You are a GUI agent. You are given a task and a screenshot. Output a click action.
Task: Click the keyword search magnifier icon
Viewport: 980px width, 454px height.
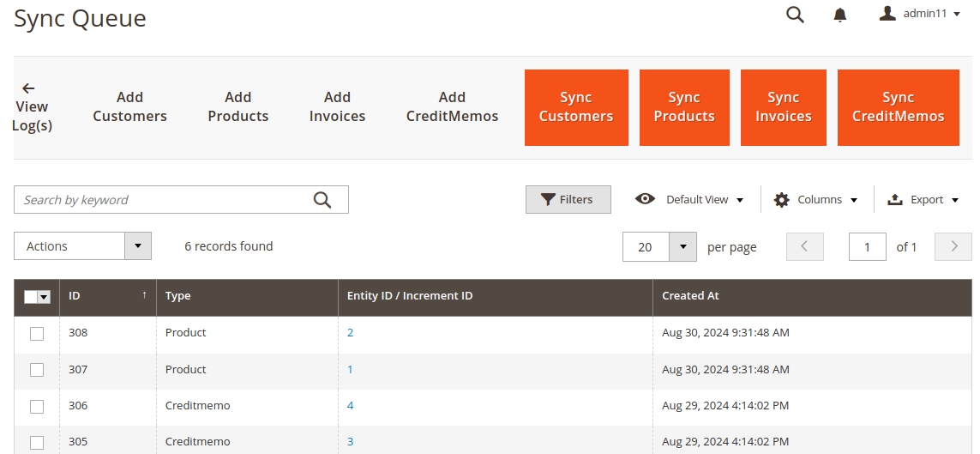click(322, 199)
